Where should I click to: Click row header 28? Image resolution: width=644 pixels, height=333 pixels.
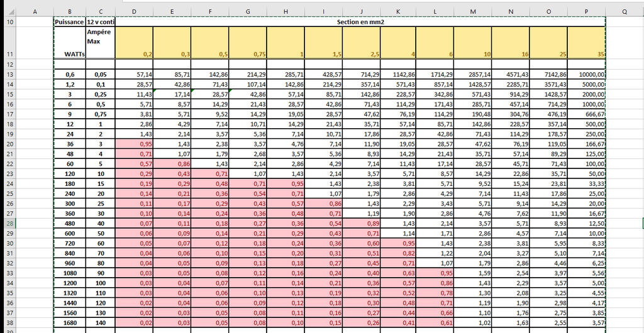9,224
